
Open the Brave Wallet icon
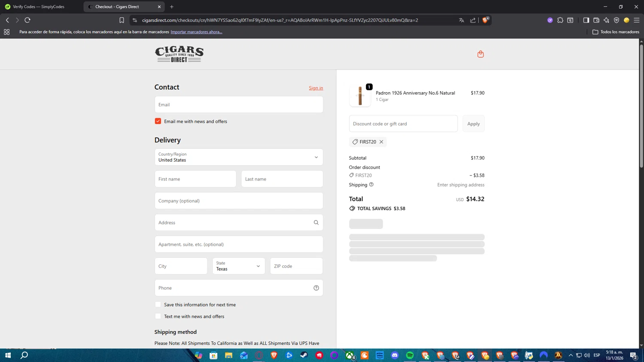tap(596, 20)
